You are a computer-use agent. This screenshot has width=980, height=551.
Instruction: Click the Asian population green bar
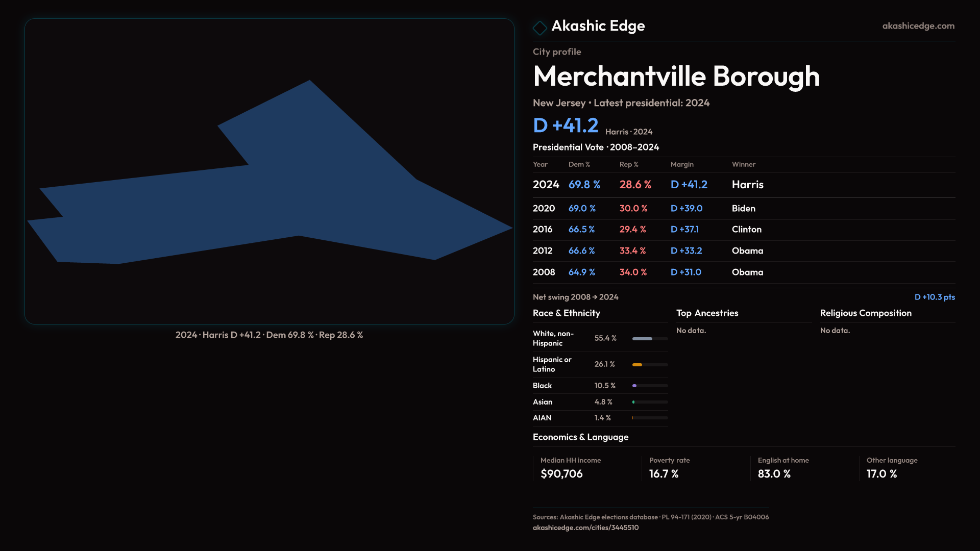(x=634, y=403)
